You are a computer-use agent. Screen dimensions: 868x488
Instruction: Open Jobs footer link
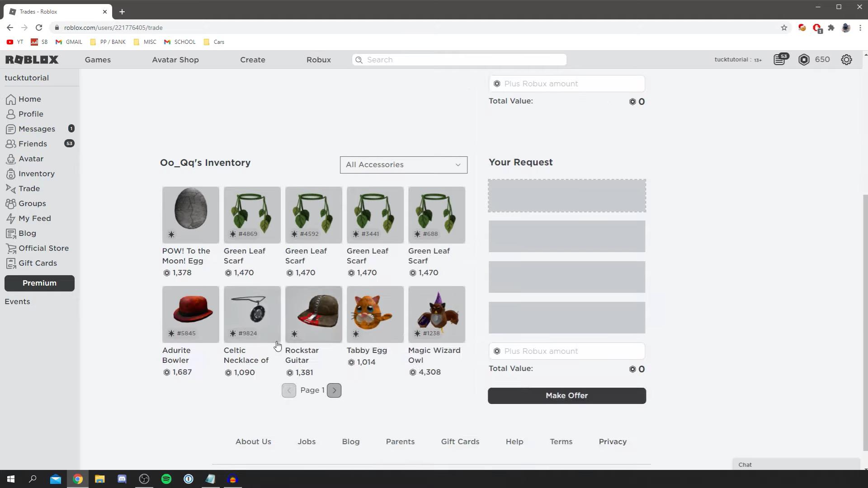pos(307,442)
